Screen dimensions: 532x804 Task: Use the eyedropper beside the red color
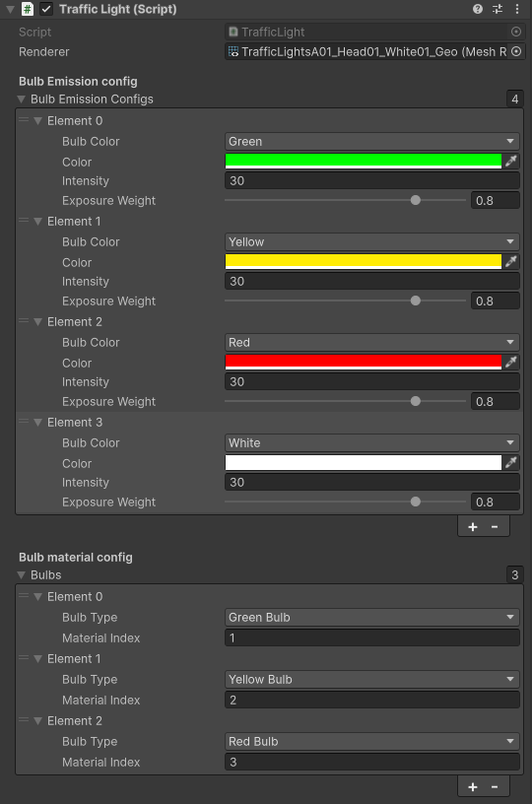click(511, 362)
